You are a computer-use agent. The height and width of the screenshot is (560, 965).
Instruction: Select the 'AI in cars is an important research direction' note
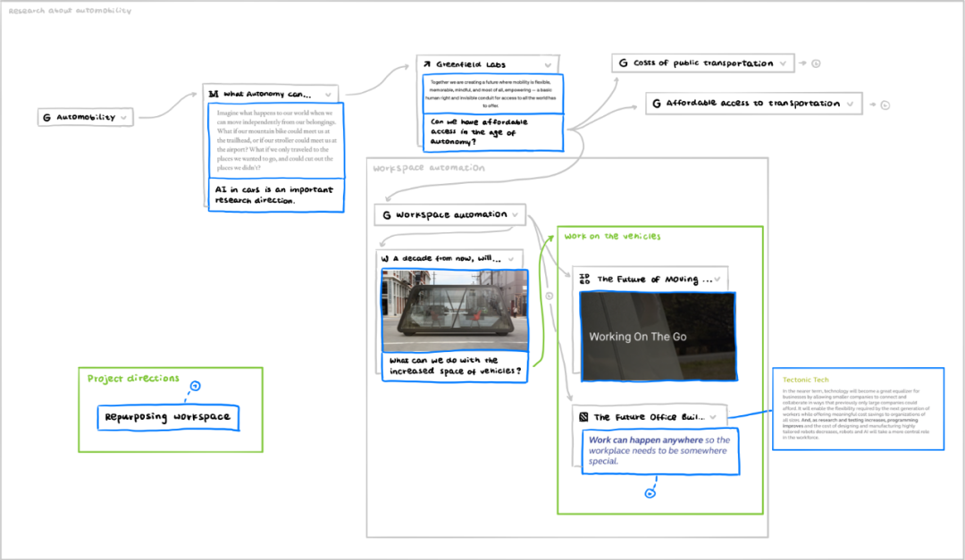click(276, 195)
